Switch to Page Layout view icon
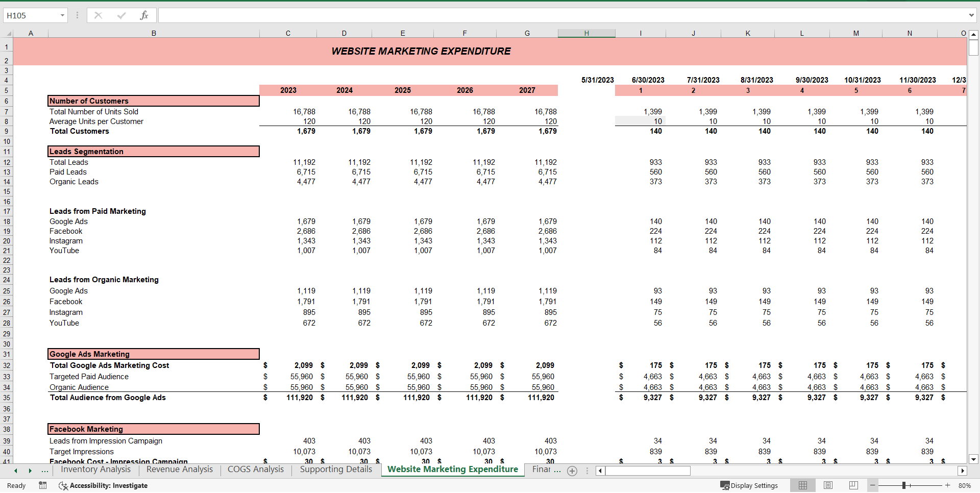The height and width of the screenshot is (493, 980). pos(828,485)
